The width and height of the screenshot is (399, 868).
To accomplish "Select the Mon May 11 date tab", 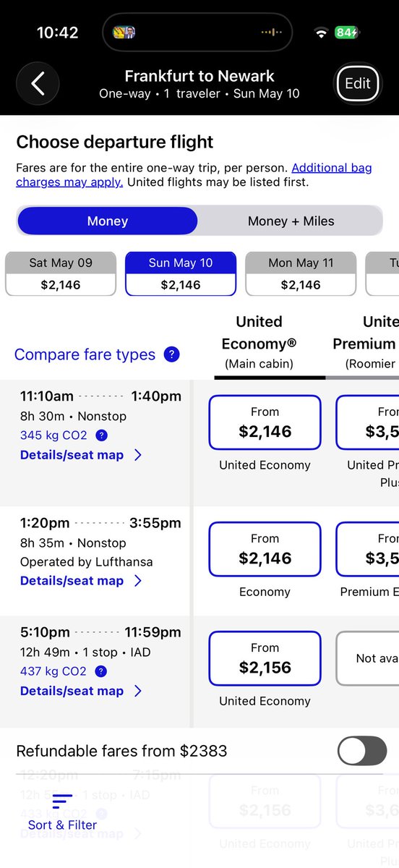I will 301,274.
